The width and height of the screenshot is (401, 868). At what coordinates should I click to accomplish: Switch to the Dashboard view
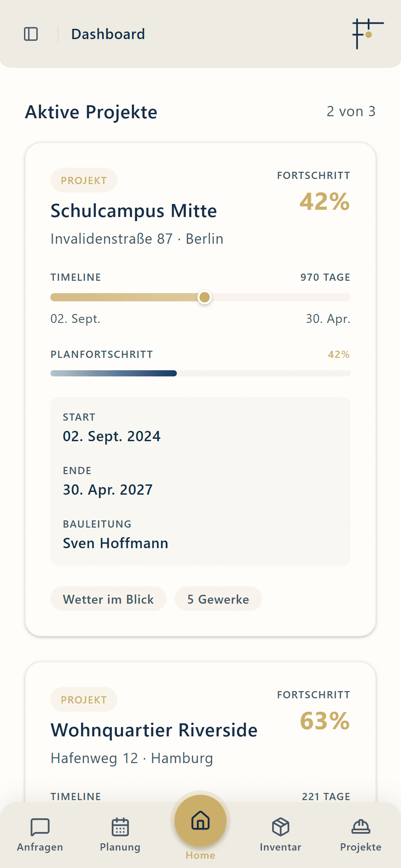point(108,34)
